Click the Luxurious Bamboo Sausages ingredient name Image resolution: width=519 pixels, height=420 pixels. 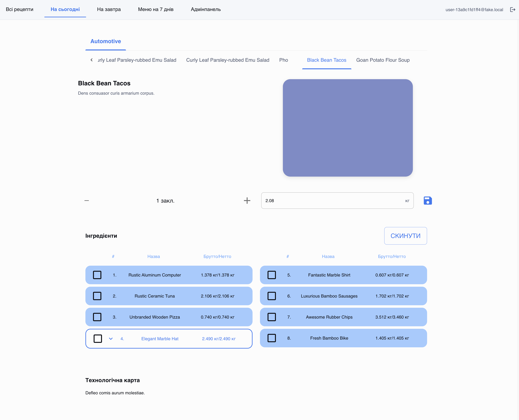[329, 296]
